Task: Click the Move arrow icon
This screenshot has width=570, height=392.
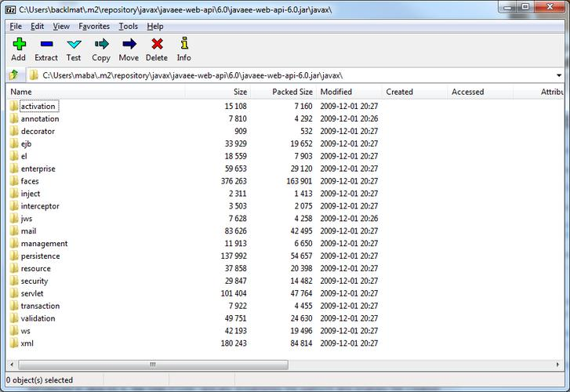Action: click(x=129, y=44)
